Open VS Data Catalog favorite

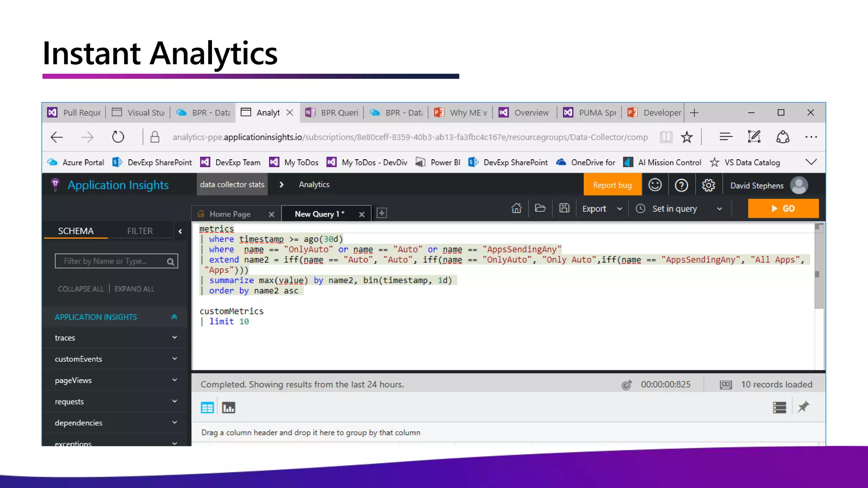745,162
